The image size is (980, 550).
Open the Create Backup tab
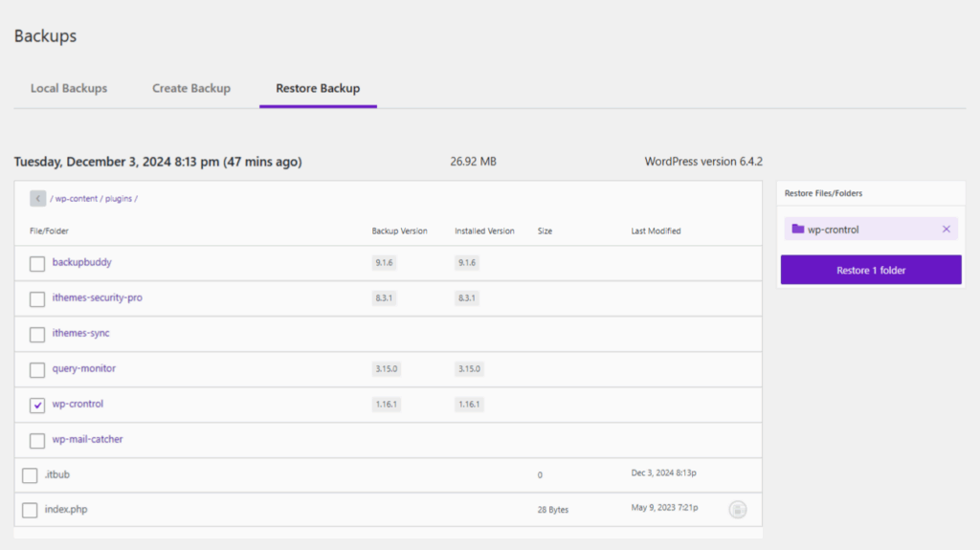point(191,88)
